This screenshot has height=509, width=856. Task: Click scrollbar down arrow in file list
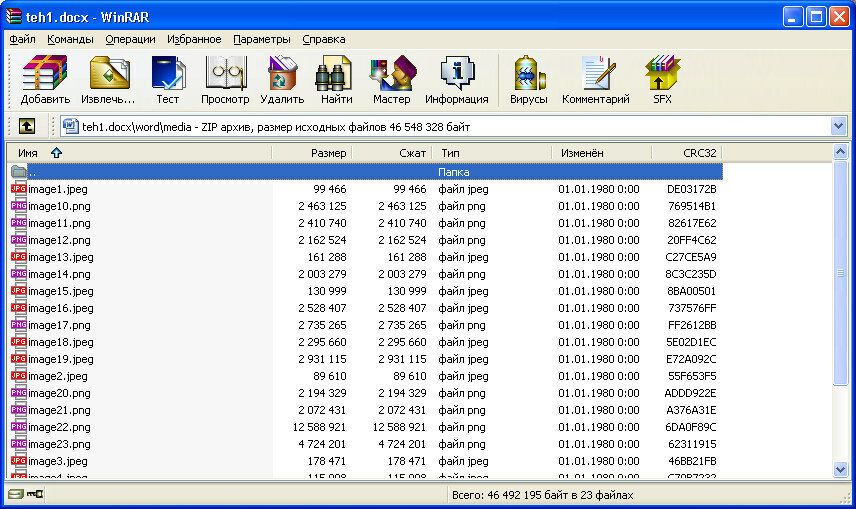840,469
